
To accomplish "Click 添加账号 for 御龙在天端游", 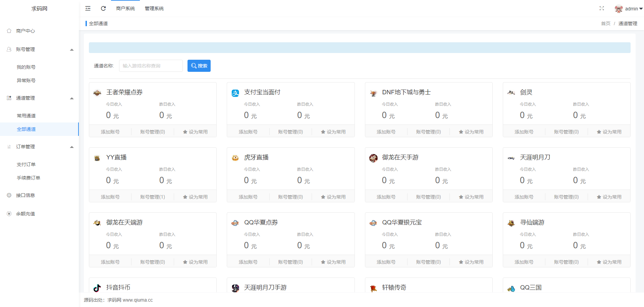I will [x=110, y=262].
